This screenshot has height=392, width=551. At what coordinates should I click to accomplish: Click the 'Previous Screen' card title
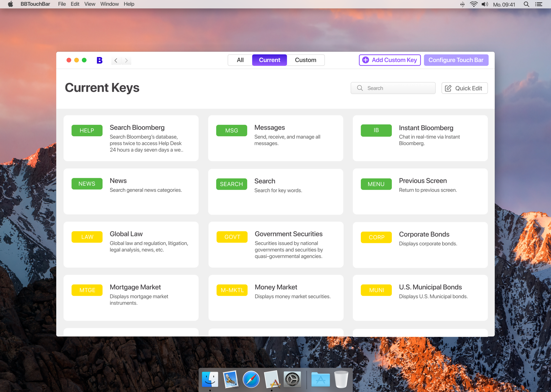[x=423, y=181]
